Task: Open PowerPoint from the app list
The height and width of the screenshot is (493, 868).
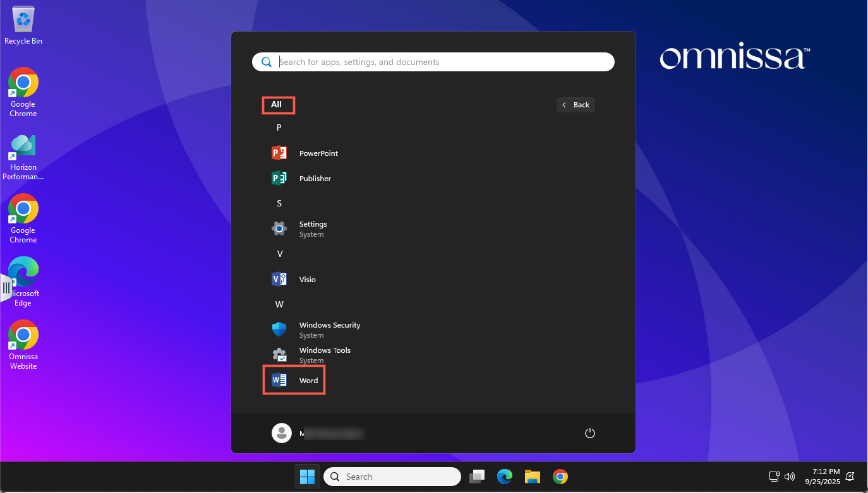Action: coord(318,153)
